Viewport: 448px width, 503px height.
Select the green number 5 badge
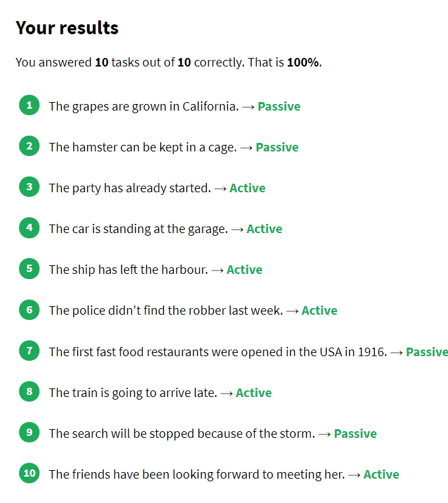29,269
